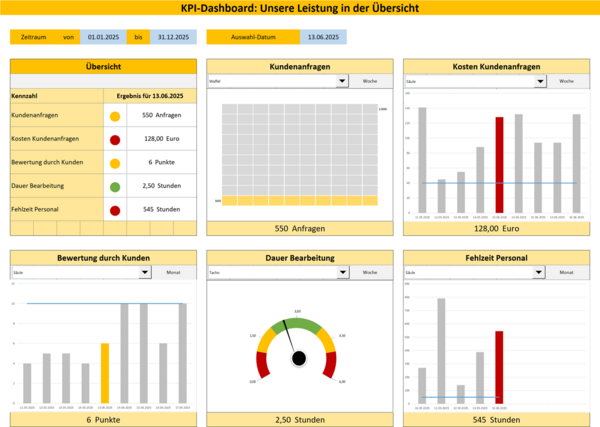The width and height of the screenshot is (600, 427).
Task: Expand chart type dropdown under Bewertung durch Kunden
Action: tap(145, 272)
